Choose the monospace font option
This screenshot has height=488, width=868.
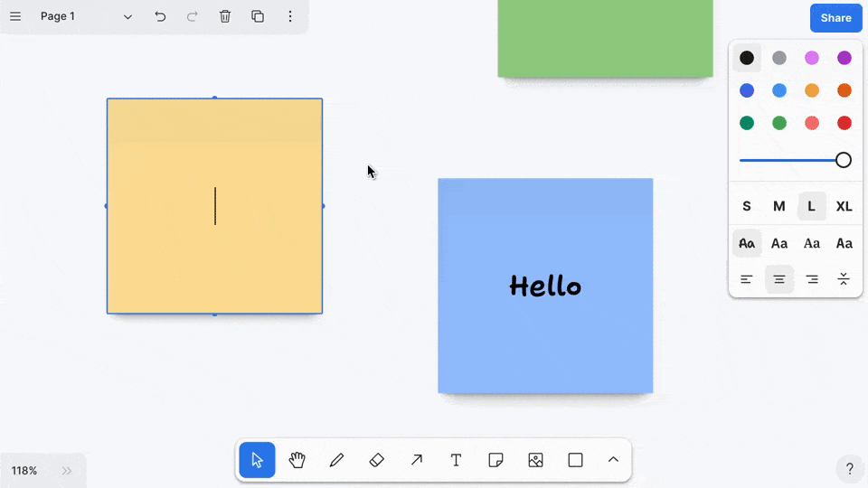coord(844,243)
